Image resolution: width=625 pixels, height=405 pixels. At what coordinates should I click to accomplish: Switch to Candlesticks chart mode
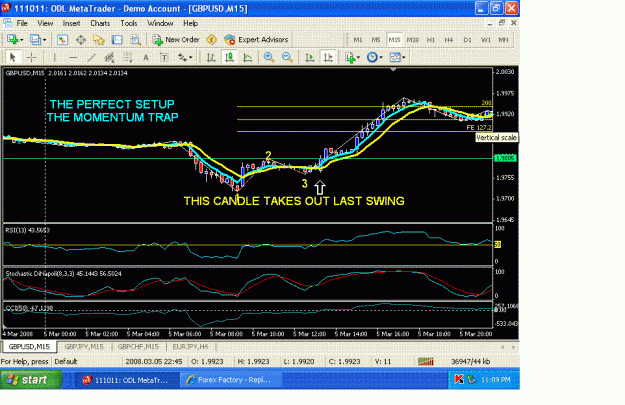click(x=229, y=57)
